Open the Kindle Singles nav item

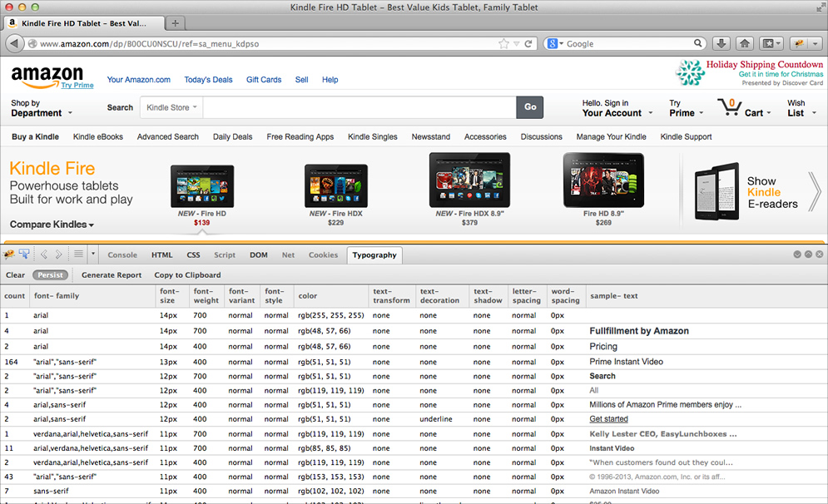(x=372, y=136)
